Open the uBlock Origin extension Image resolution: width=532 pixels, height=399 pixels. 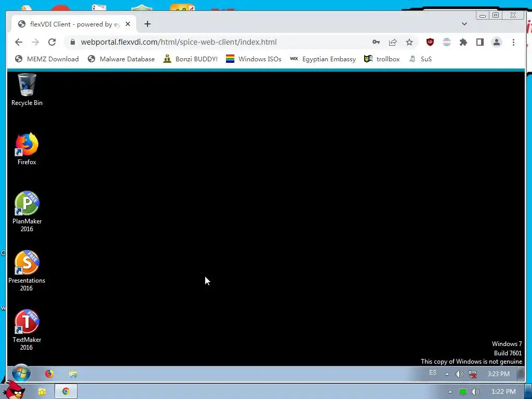coord(430,42)
